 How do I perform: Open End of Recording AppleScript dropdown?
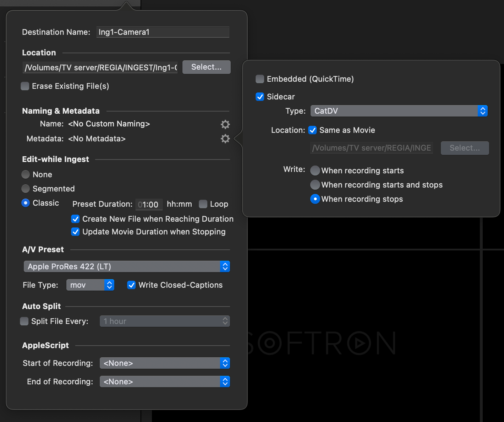[x=165, y=382]
